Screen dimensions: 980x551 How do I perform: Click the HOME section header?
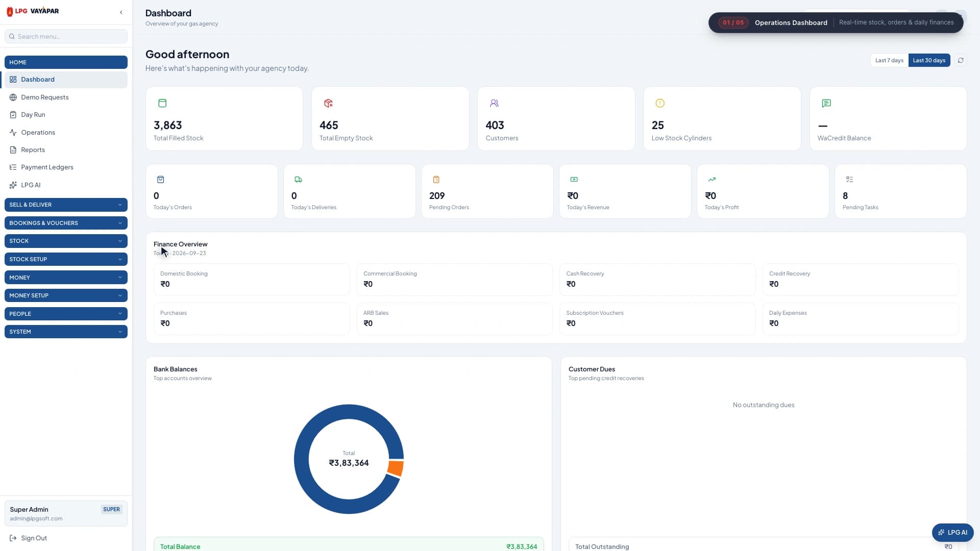click(66, 62)
